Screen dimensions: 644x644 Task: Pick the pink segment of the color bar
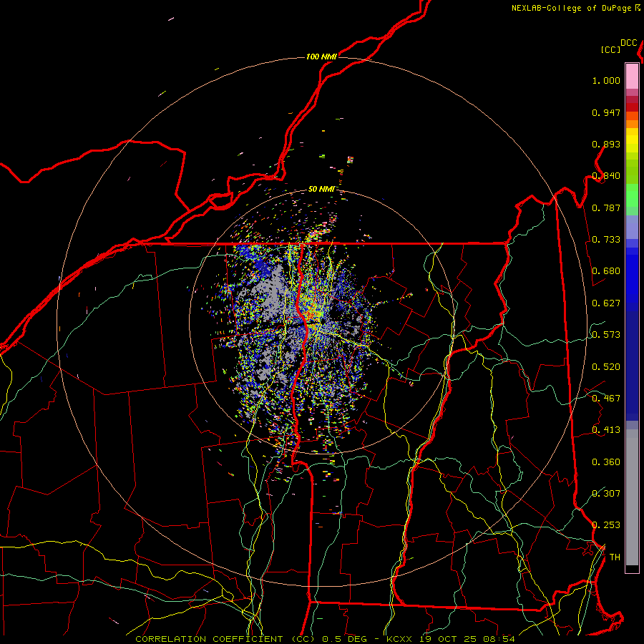coord(632,77)
